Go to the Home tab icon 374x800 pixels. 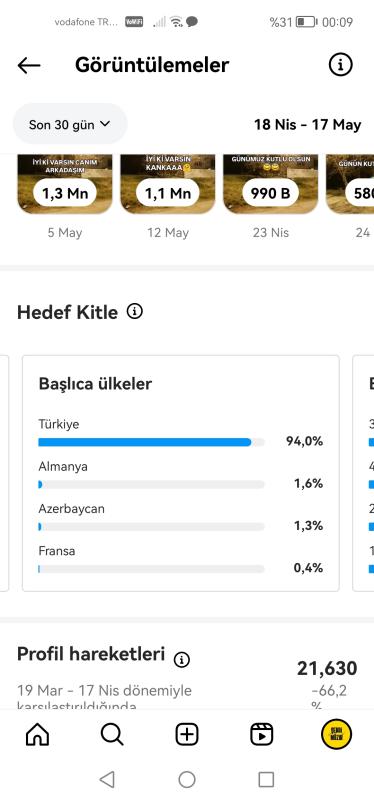[x=37, y=735]
